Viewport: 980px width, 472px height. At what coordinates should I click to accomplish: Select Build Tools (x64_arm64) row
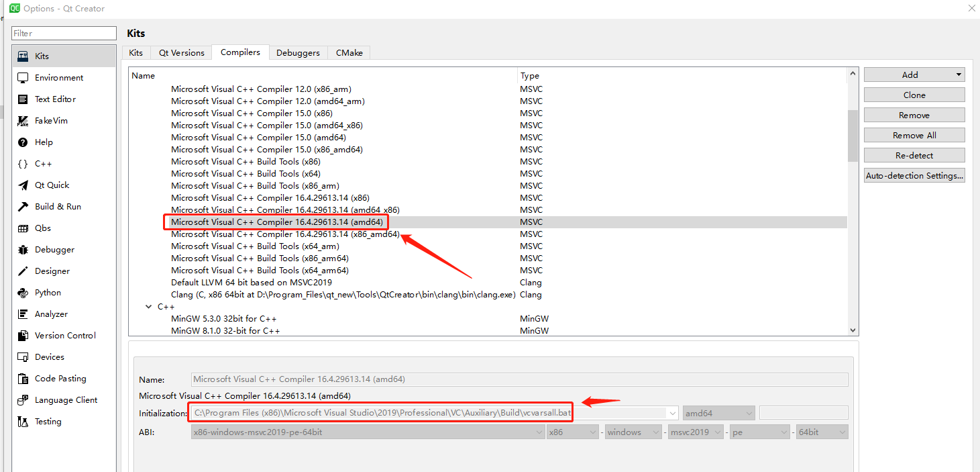pyautogui.click(x=488, y=271)
